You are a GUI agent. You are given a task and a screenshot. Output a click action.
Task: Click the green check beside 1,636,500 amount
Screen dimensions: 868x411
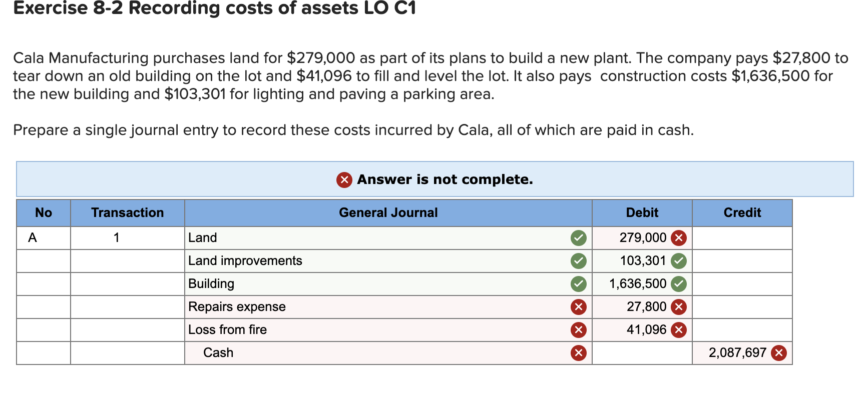679,283
